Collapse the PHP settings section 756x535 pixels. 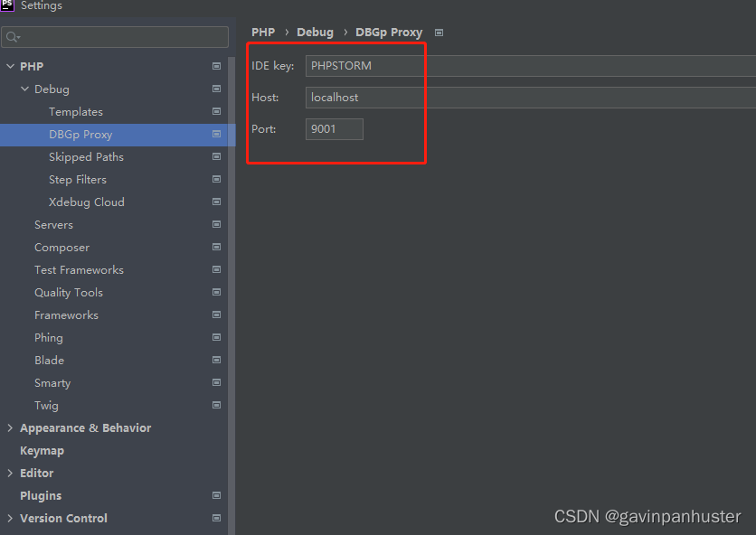pyautogui.click(x=10, y=66)
